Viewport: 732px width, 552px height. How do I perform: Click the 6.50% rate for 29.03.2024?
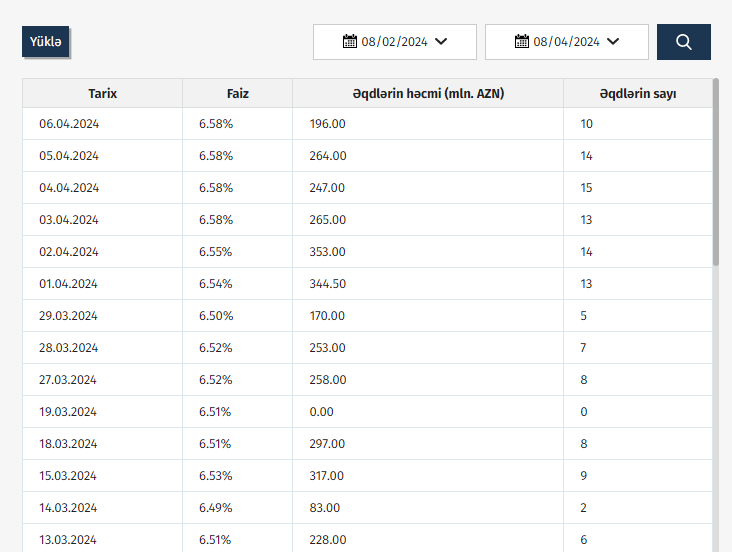click(216, 316)
